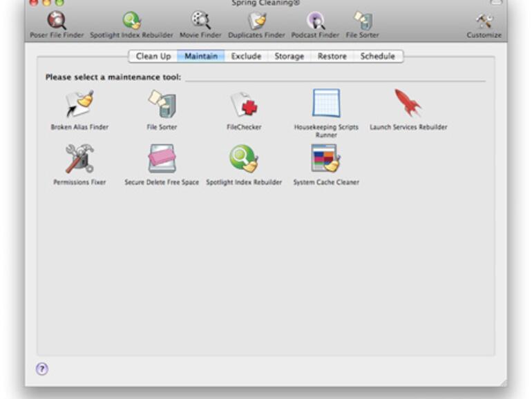The width and height of the screenshot is (532, 399).
Task: Click the green zoom window button
Action: (x=59, y=3)
